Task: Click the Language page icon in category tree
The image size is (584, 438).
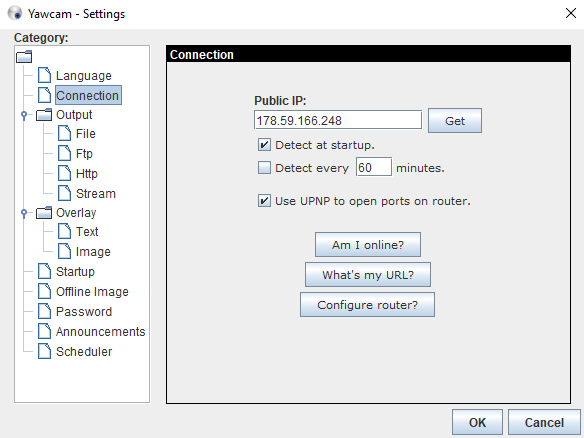Action: click(x=44, y=75)
